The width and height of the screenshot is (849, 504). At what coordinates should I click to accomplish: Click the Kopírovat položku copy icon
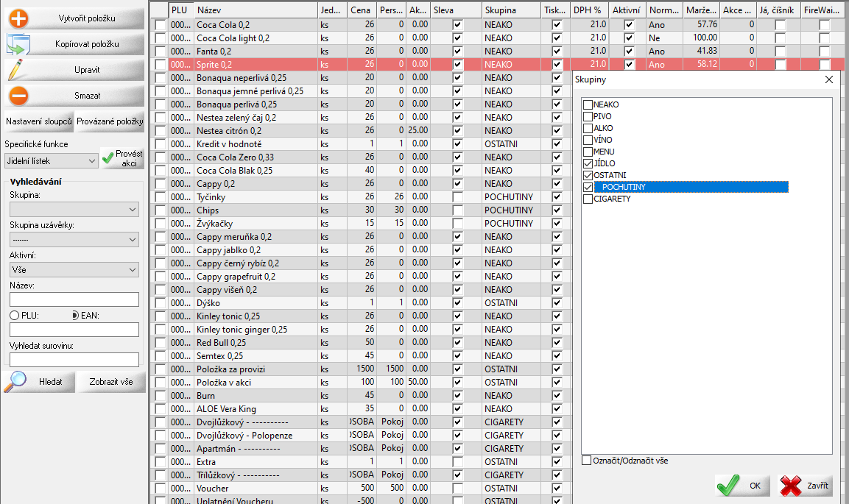18,45
